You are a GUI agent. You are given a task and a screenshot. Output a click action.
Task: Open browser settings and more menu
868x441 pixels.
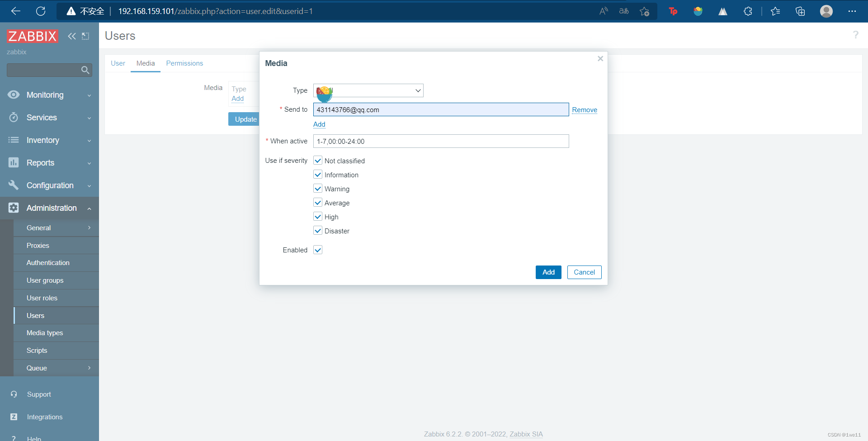pyautogui.click(x=852, y=11)
